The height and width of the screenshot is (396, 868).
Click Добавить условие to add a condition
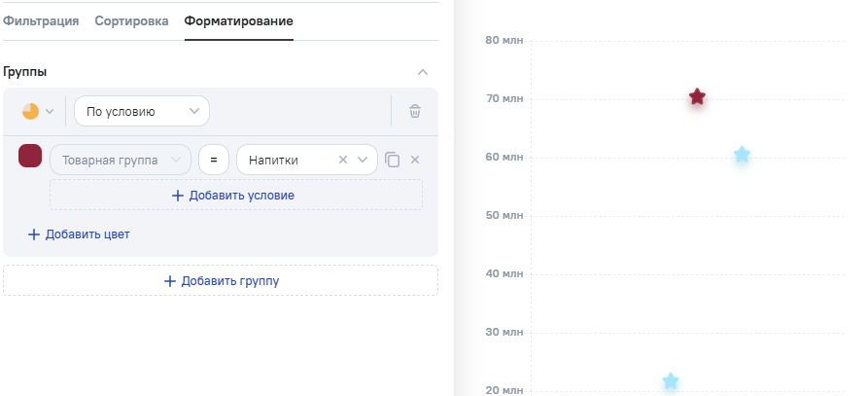235,195
